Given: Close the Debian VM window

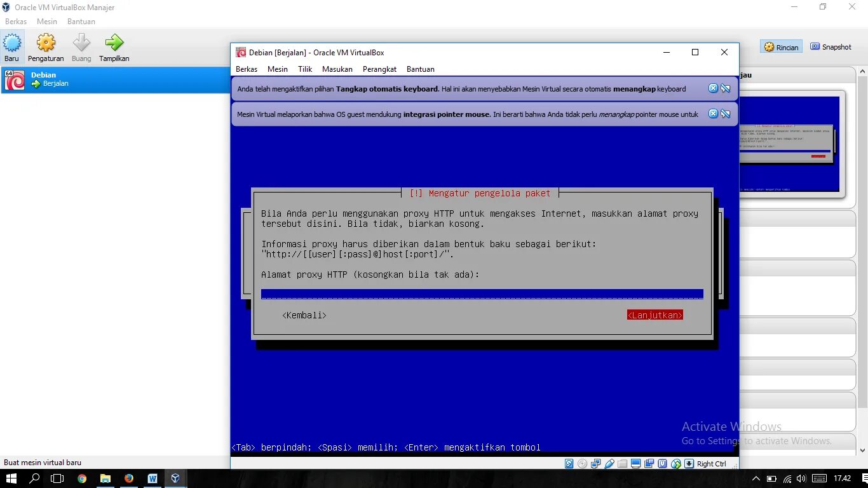Looking at the screenshot, I should tap(724, 52).
